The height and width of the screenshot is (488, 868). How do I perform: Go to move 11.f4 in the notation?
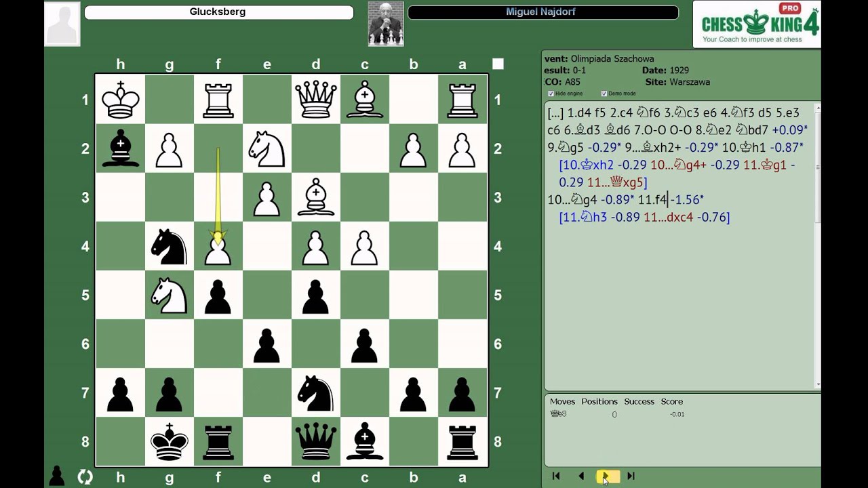click(652, 200)
